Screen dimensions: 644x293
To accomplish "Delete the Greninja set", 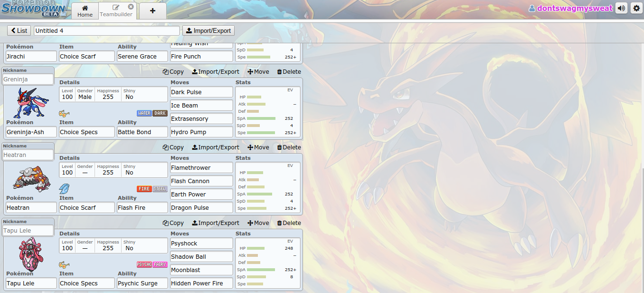I will [x=289, y=72].
